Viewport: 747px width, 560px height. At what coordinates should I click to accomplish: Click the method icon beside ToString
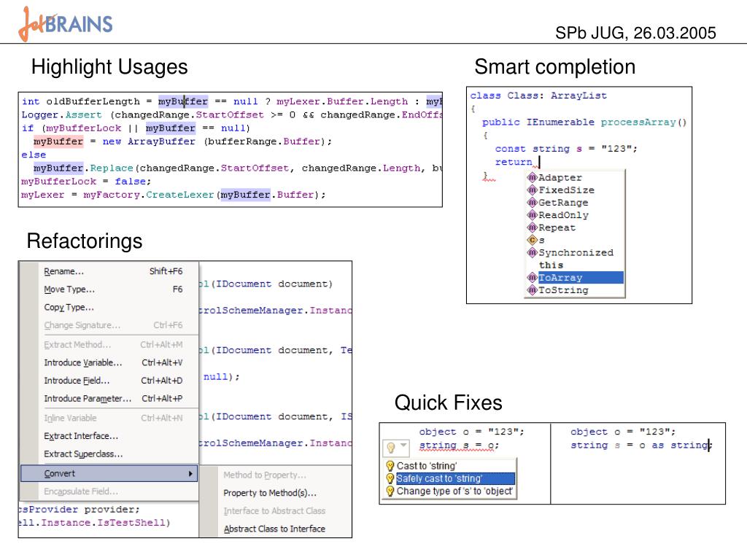532,290
